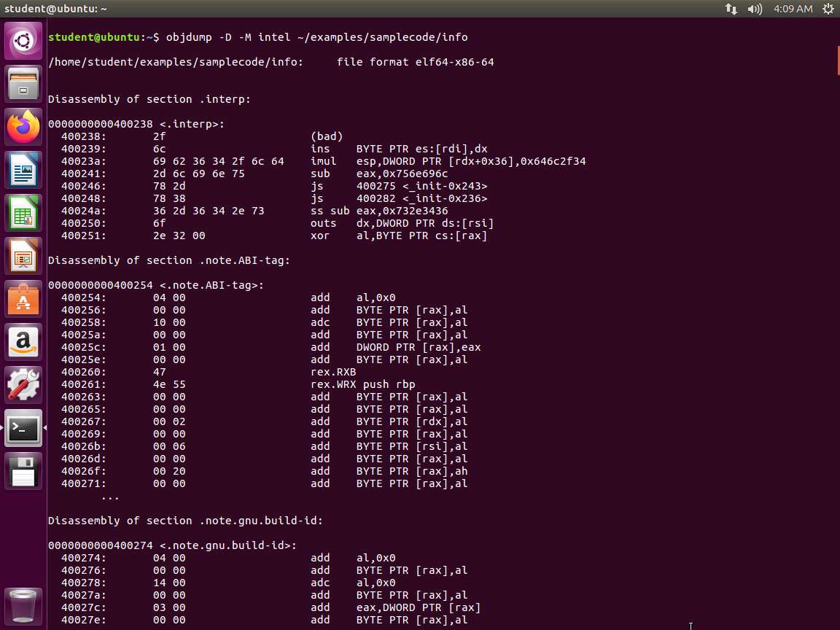Click the objdump command line in terminal
This screenshot has width=840, height=630.
[316, 37]
